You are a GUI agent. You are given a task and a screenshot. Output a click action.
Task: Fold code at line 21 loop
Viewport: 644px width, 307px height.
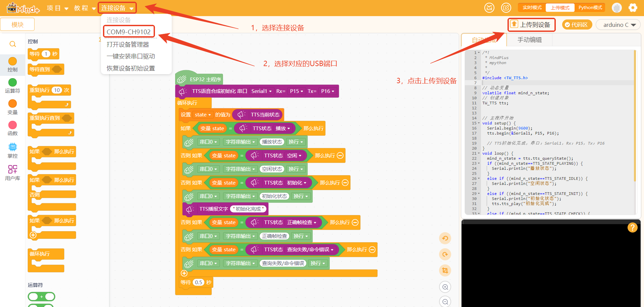479,153
